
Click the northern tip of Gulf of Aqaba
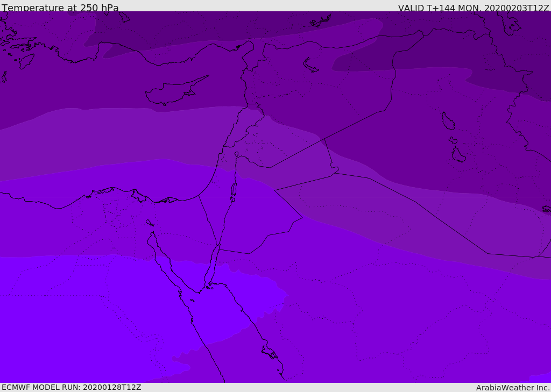pyautogui.click(x=219, y=246)
